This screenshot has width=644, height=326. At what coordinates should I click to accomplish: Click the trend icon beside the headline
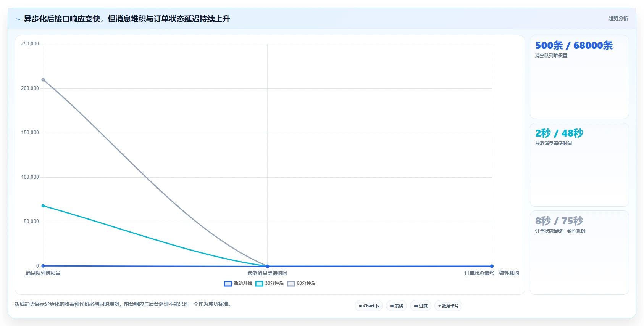coord(18,19)
